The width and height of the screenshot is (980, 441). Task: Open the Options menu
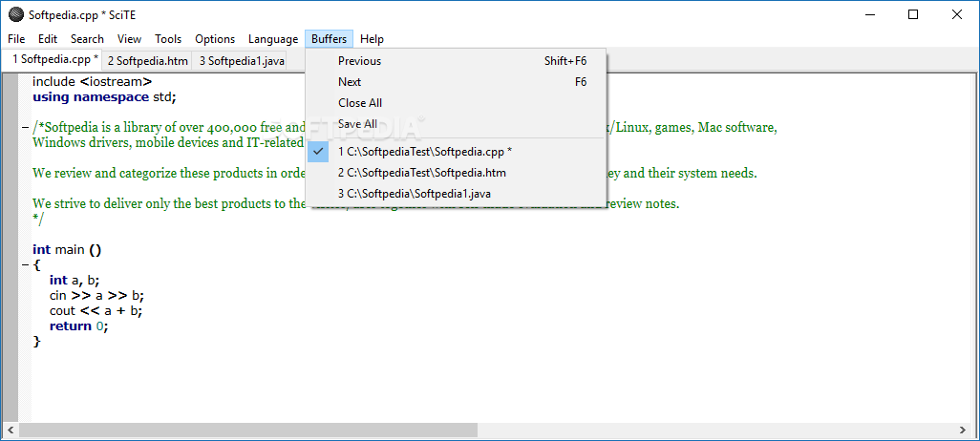tap(215, 39)
